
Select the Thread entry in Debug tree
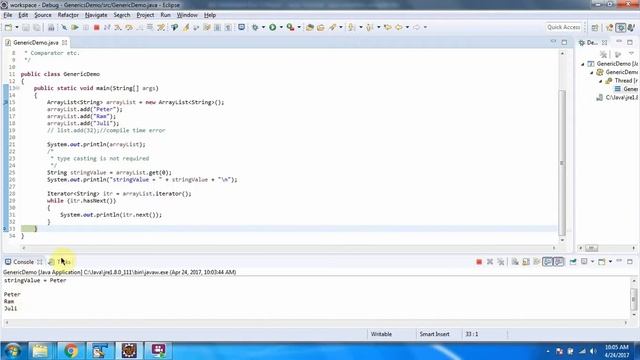tap(622, 81)
